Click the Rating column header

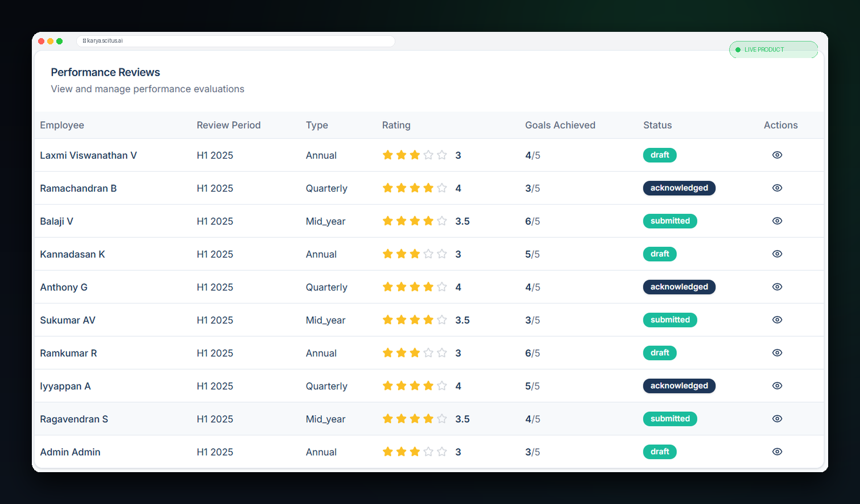pos(396,125)
